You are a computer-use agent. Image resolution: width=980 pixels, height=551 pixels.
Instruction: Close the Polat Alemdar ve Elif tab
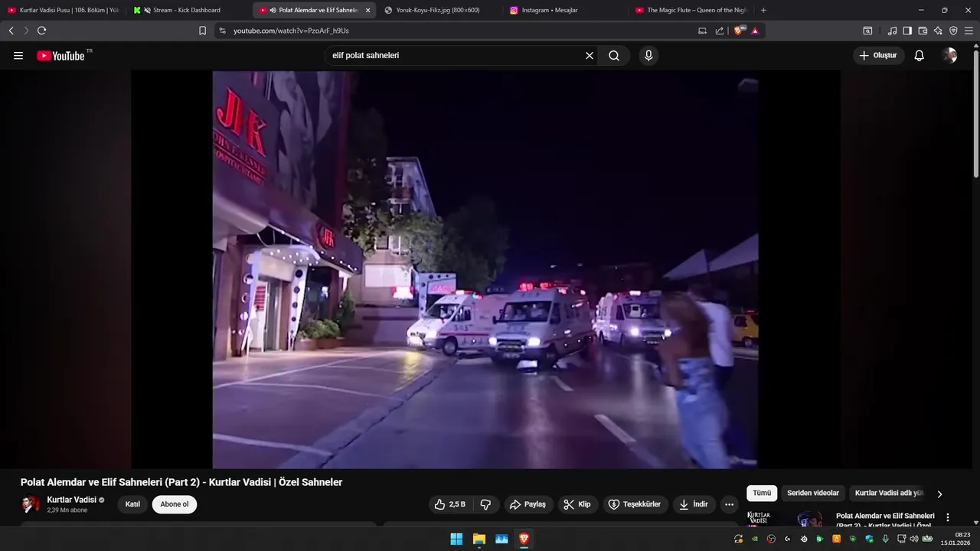point(367,10)
